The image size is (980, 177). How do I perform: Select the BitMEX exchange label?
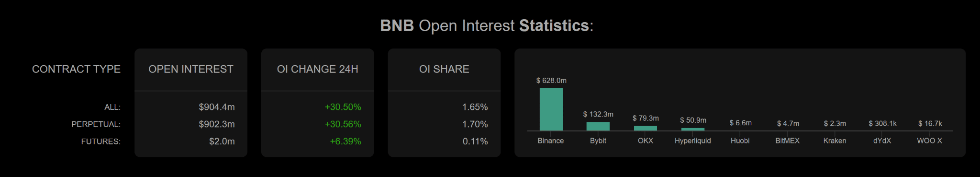[x=787, y=141]
